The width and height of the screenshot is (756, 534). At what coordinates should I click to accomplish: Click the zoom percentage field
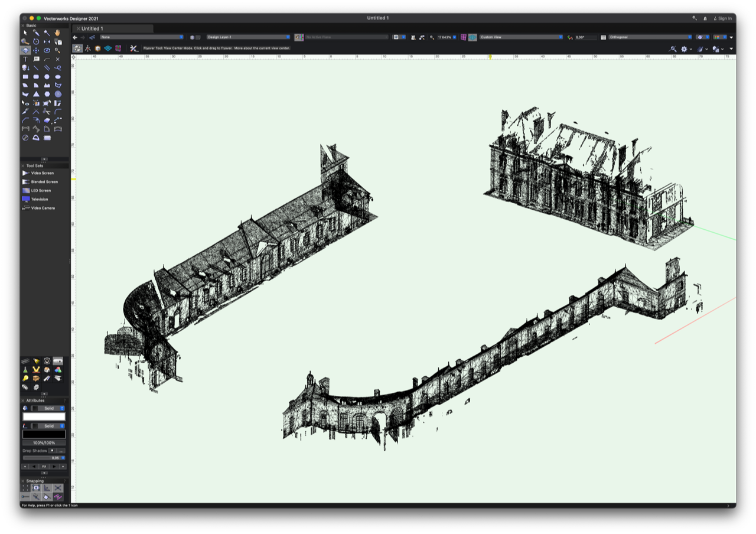click(444, 37)
